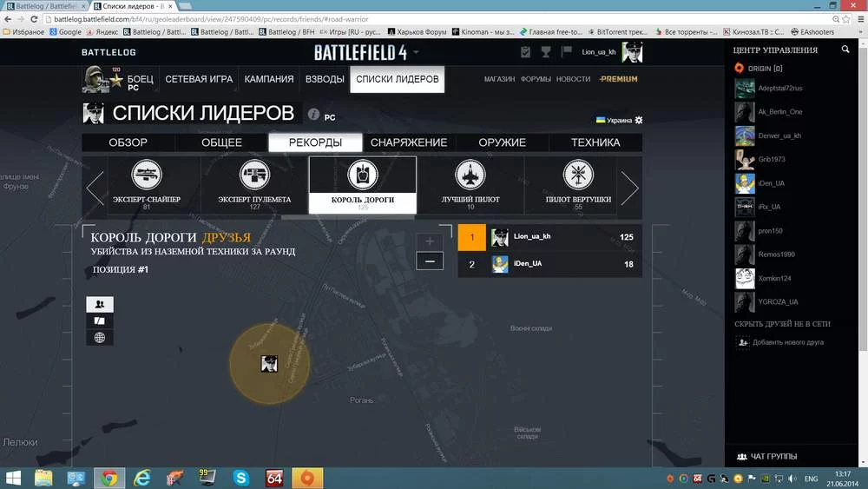
Task: Click the Battlelog logo
Action: 108,52
